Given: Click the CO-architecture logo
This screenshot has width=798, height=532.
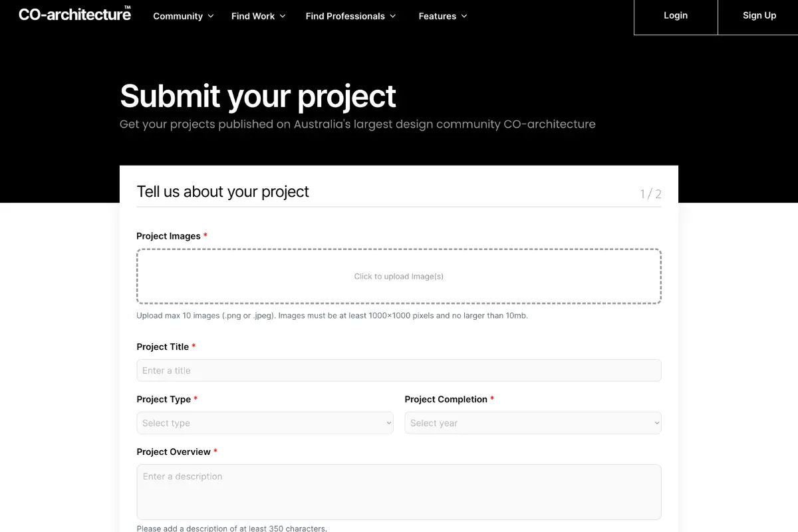Looking at the screenshot, I should point(74,15).
